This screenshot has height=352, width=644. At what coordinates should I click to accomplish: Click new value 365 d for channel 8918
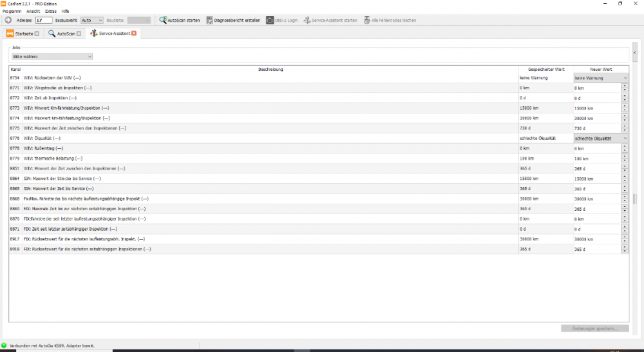(597, 249)
